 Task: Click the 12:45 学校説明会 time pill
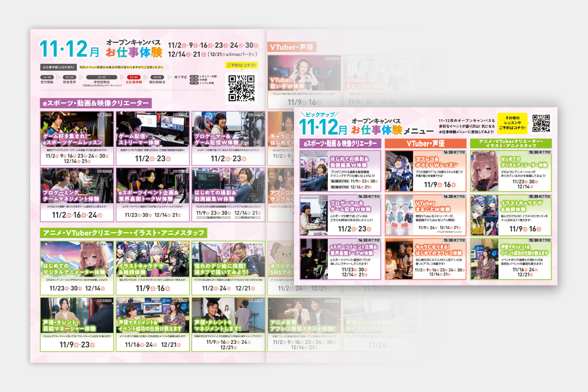click(x=102, y=77)
